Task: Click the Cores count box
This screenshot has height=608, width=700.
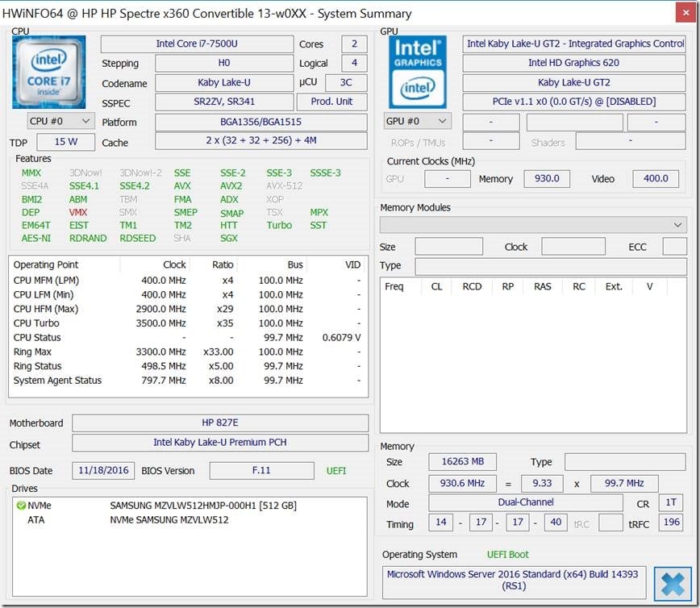Action: [354, 44]
